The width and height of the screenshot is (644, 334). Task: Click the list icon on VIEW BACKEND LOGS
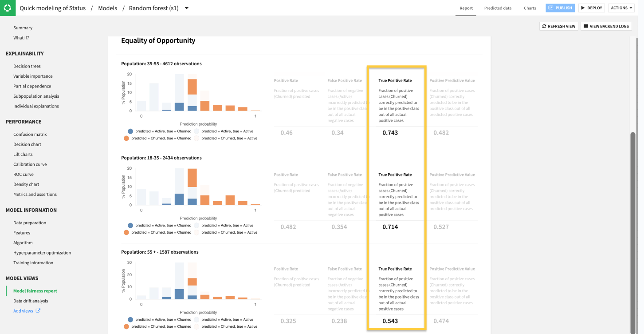click(x=586, y=26)
